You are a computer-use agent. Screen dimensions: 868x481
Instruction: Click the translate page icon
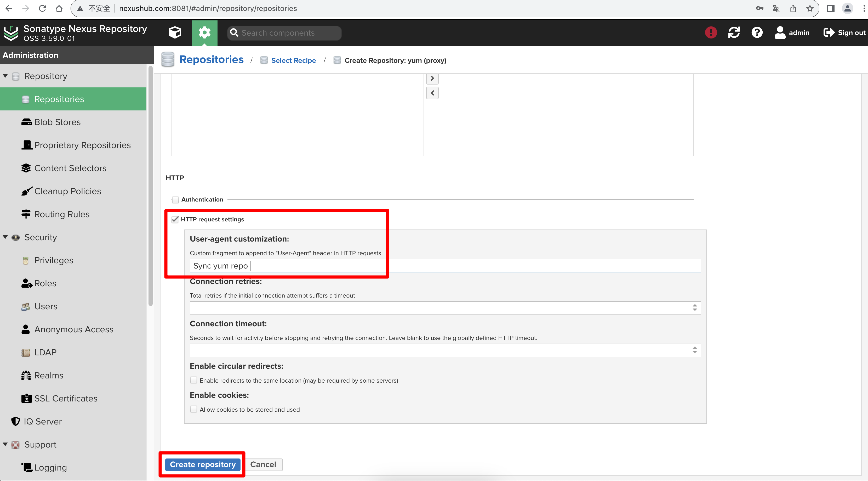776,8
